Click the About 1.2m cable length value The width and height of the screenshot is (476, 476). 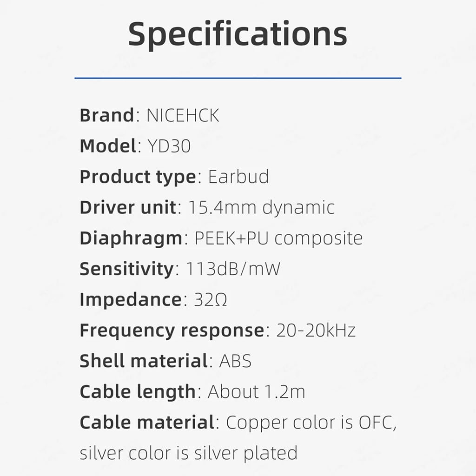(256, 391)
